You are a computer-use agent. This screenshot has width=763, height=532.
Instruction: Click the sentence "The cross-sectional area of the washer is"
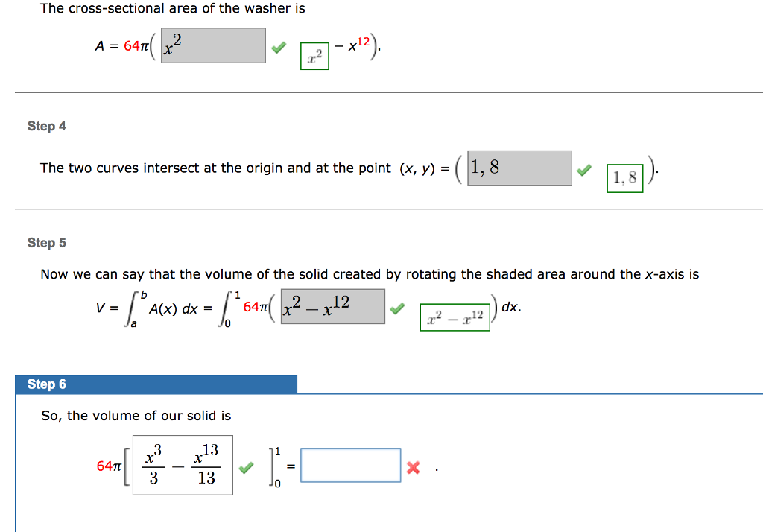[173, 9]
